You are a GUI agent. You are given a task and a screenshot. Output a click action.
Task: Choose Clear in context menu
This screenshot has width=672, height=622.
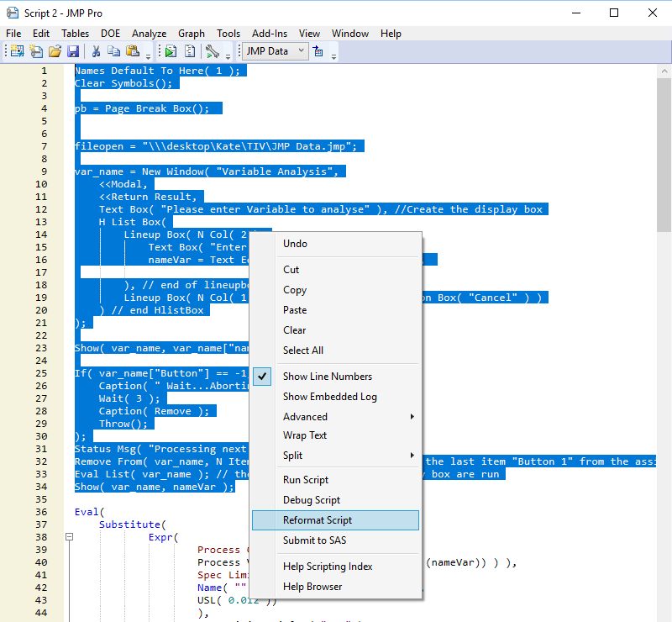(x=335, y=329)
